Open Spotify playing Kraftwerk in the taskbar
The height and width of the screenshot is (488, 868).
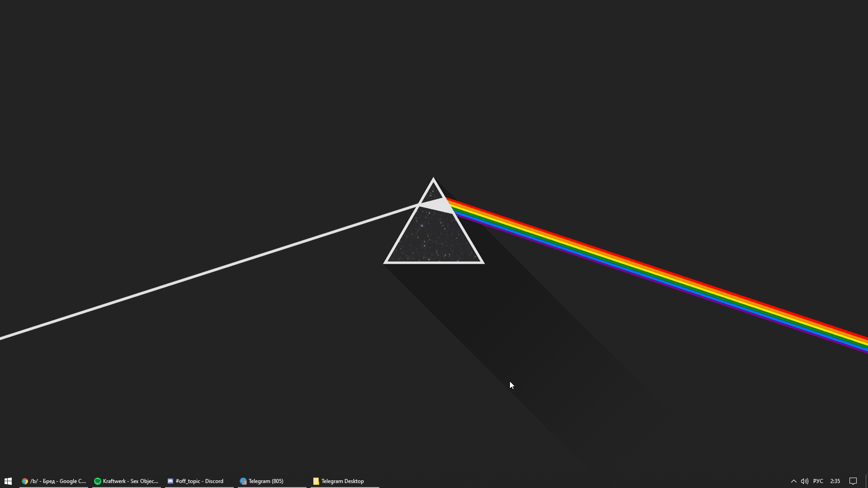[x=127, y=481]
